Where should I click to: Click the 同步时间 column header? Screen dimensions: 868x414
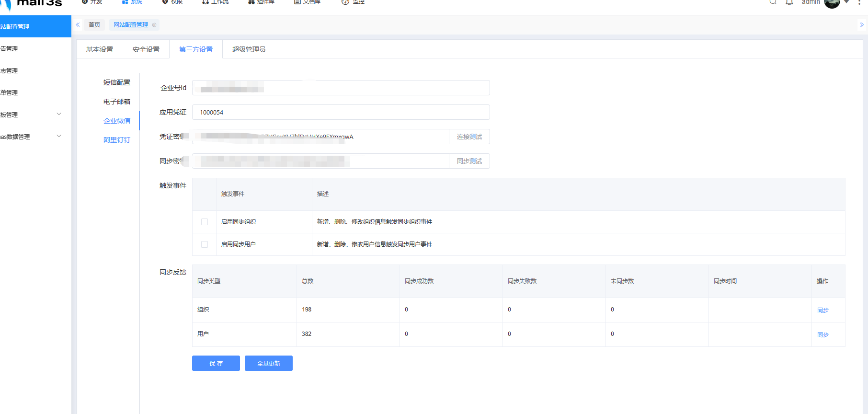click(x=760, y=281)
